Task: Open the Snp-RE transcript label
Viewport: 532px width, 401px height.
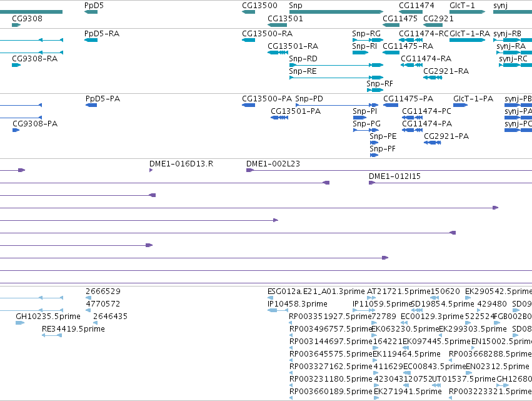Action: click(x=303, y=71)
